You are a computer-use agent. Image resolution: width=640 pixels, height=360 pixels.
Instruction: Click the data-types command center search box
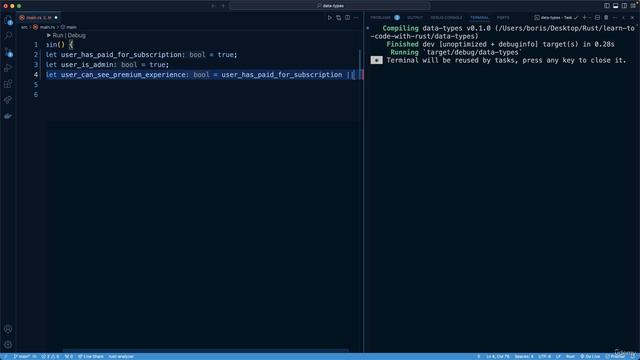point(330,6)
